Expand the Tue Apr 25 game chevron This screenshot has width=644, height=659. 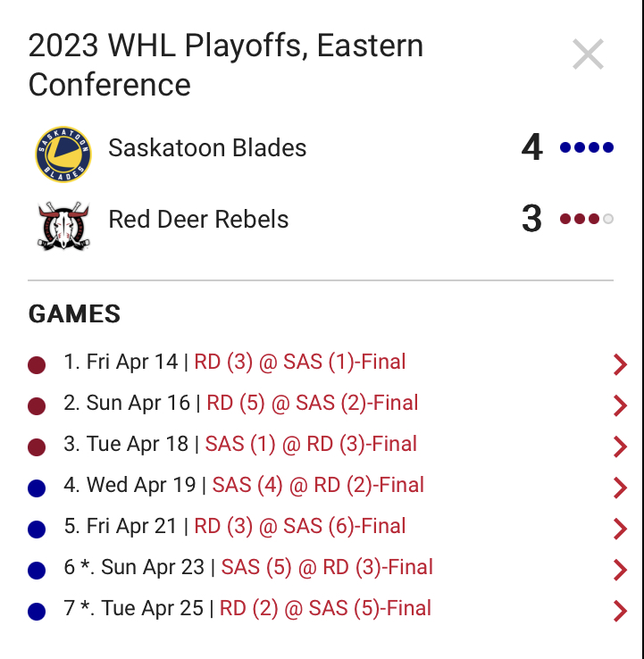click(x=620, y=611)
